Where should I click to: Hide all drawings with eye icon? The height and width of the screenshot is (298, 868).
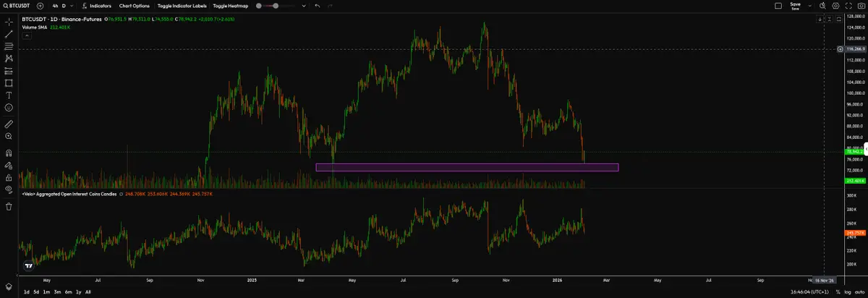coord(9,190)
